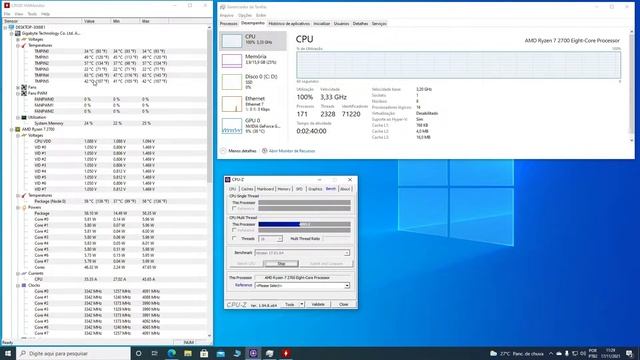Open the Memory tab in CPU-Z

coord(284,189)
